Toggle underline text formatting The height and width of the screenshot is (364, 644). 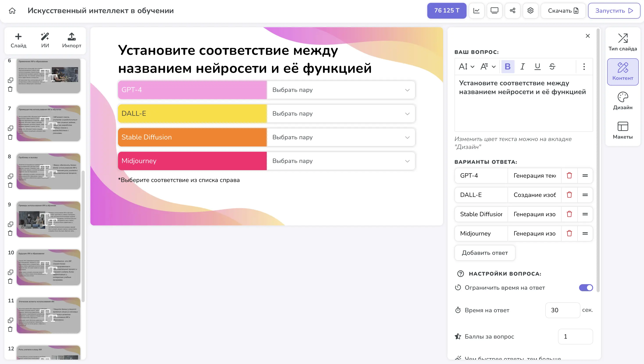(537, 66)
